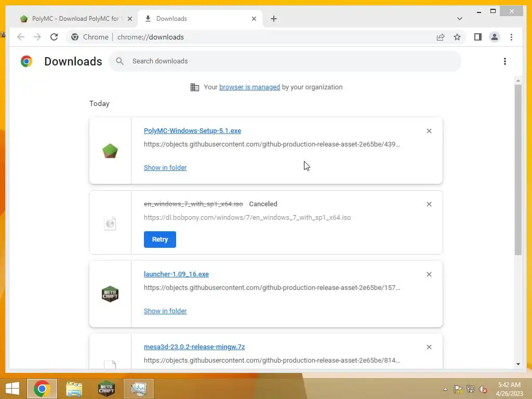Click the Chrome site info chip
Screen dimensions: 532x399
click(x=89, y=37)
